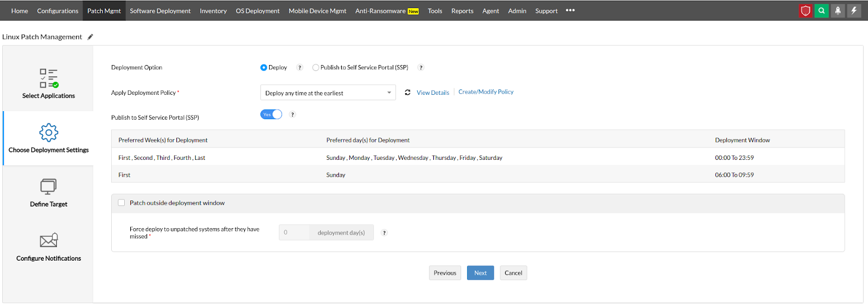The image size is (868, 304).
Task: Select Publish to Self Service Portal radio option
Action: (x=316, y=68)
